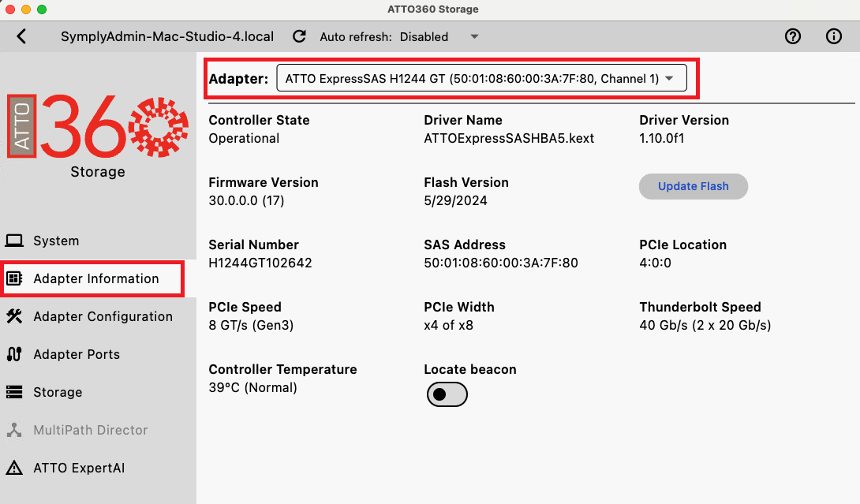Click the Thunderbolt speed 40 Gb/s value
Screen dimensions: 860x504
pos(705,325)
